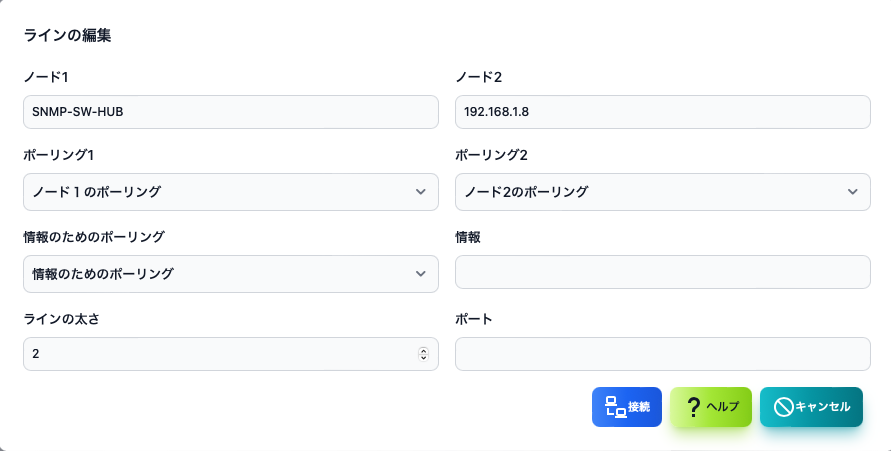Click the ラインの編集 dialog title
The width and height of the screenshot is (891, 451).
[67, 35]
